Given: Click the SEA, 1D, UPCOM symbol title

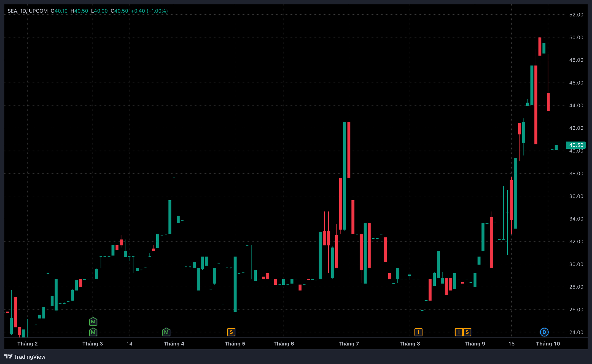Looking at the screenshot, I should click(x=28, y=11).
